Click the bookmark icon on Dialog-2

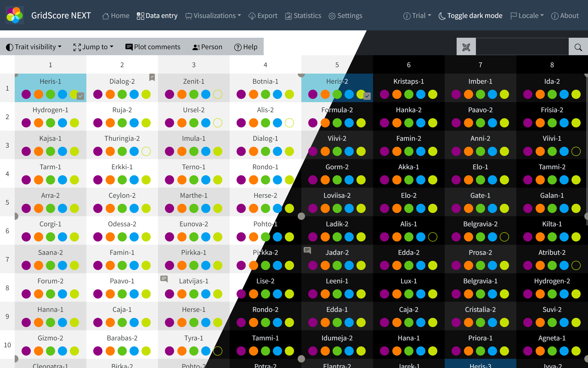152,78
